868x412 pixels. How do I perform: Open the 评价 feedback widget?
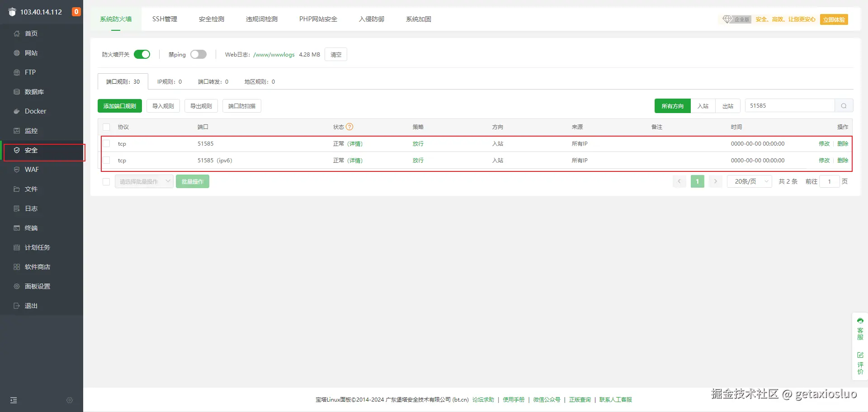pyautogui.click(x=860, y=363)
